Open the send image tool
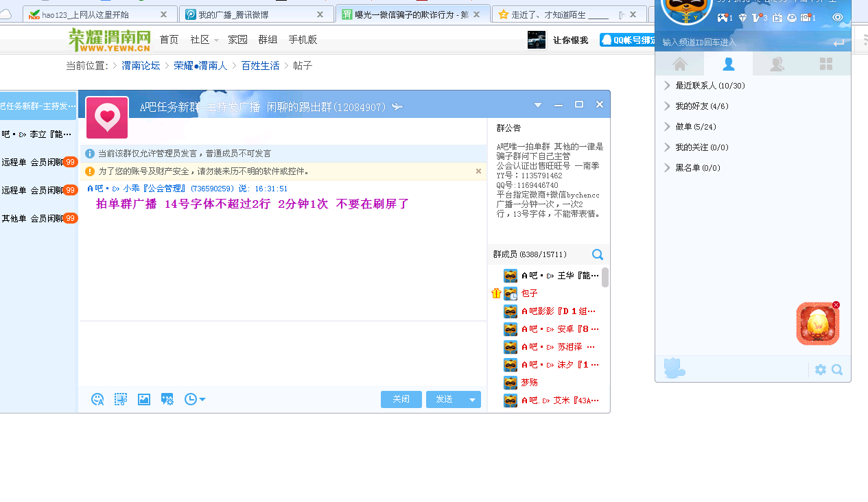 [143, 399]
